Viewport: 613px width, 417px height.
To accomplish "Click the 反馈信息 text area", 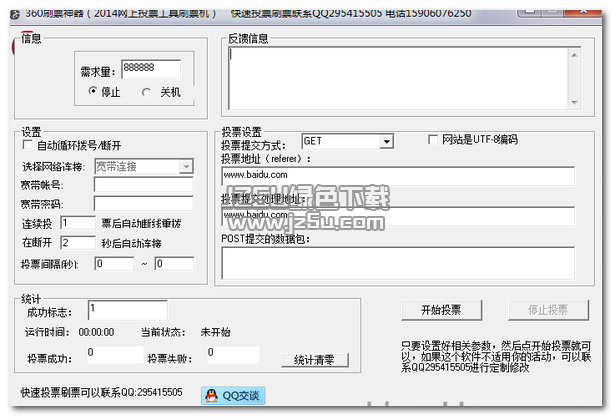I will (x=399, y=78).
